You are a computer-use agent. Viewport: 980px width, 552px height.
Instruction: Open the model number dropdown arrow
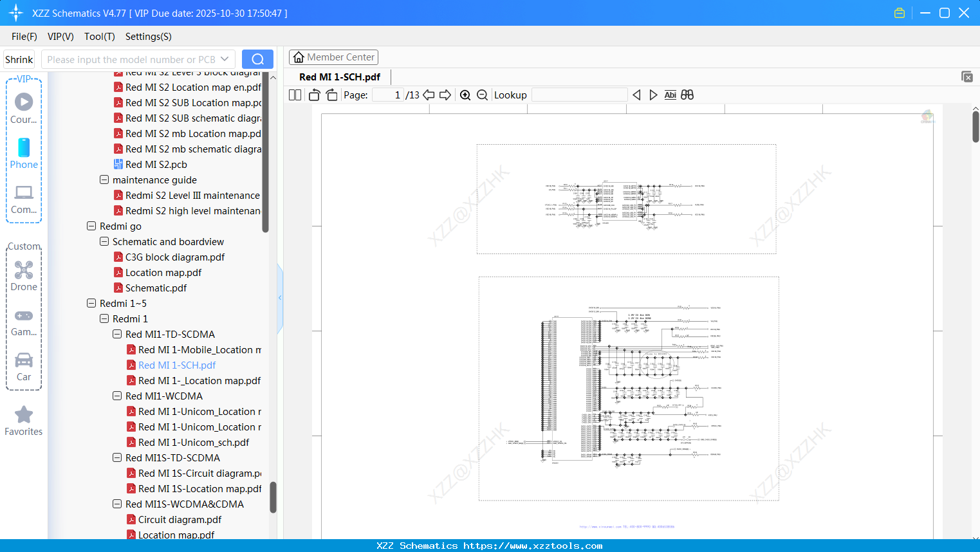(x=225, y=59)
